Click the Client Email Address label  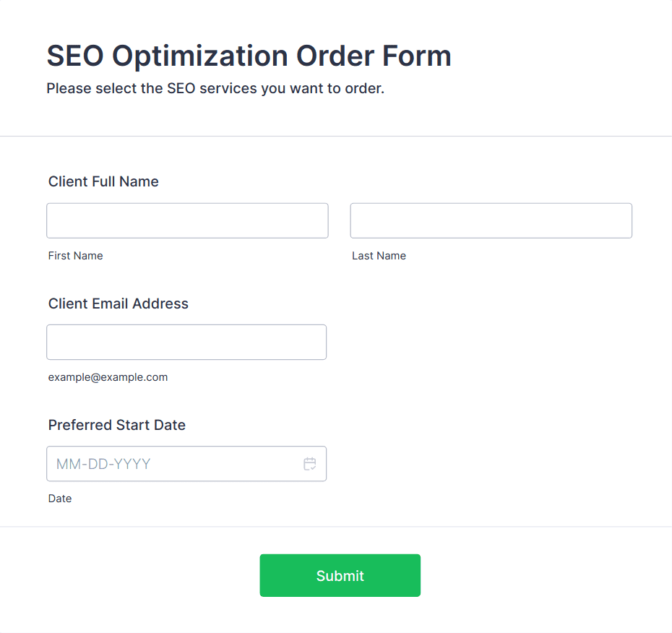[119, 303]
